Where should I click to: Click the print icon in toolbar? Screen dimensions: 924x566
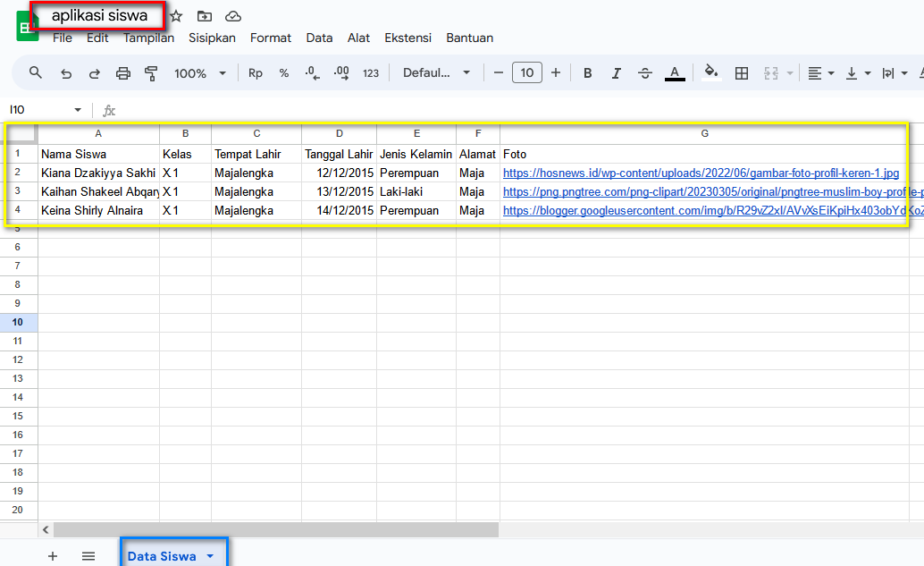pos(123,73)
